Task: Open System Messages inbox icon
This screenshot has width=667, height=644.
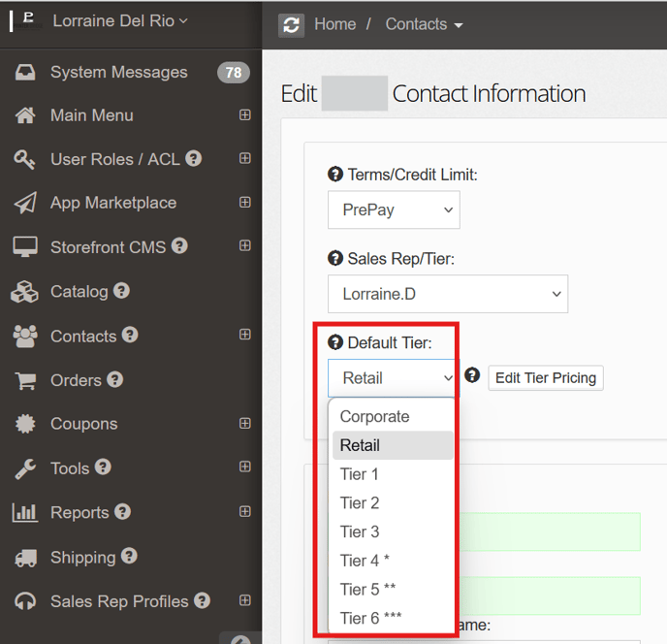Action: (x=25, y=73)
